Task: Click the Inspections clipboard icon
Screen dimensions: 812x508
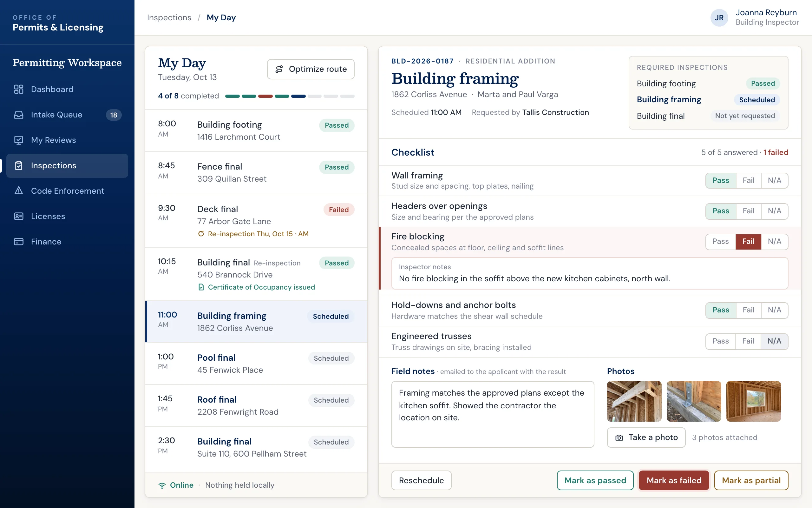Action: coord(19,166)
